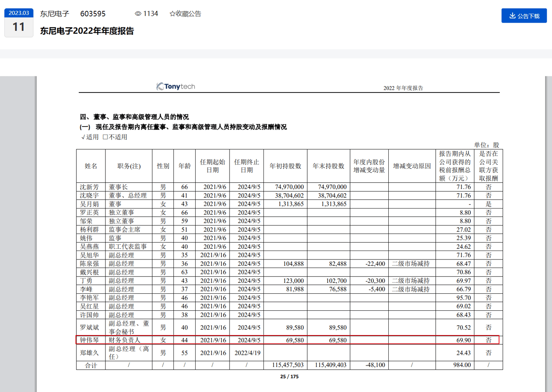Click the term end date 2022/4/19
Viewport: 552px width, 392px height.
click(x=247, y=353)
